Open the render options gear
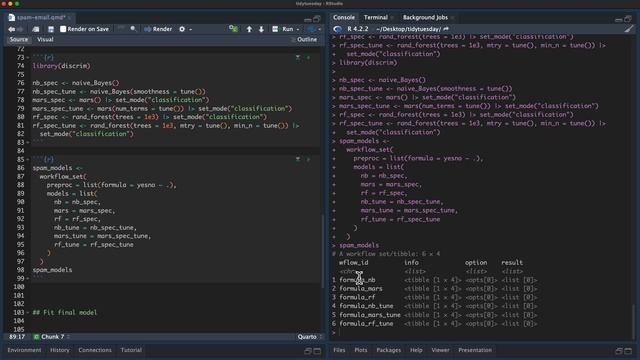This screenshot has height=360, width=640. pyautogui.click(x=182, y=29)
